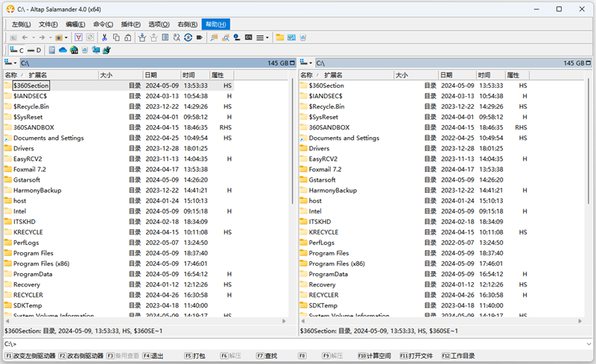Open the 编辑(E) menu

click(75, 25)
